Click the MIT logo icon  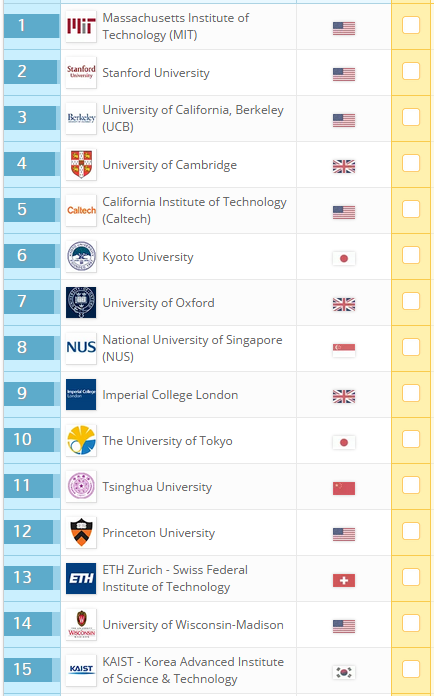pyautogui.click(x=81, y=27)
